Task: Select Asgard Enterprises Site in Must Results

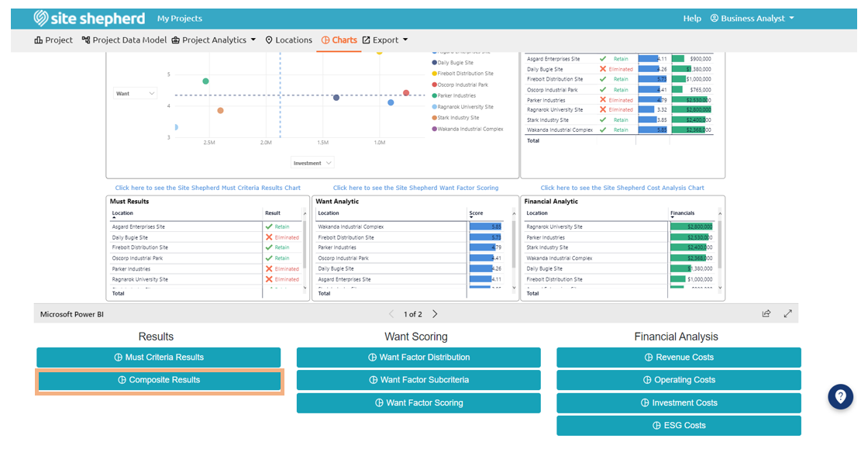Action: tap(139, 226)
